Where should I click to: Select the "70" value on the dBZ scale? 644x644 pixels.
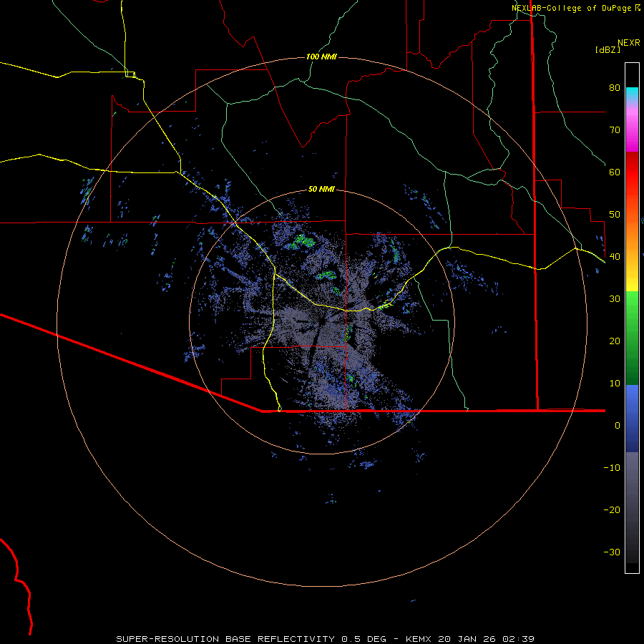615,130
